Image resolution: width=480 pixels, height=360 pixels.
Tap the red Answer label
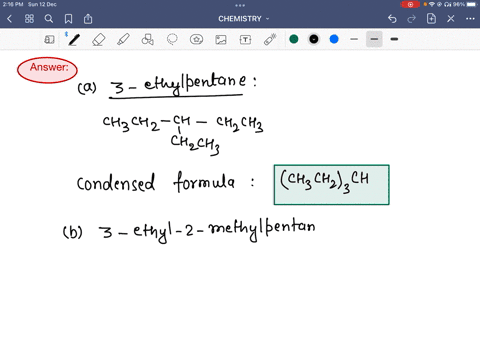click(47, 70)
